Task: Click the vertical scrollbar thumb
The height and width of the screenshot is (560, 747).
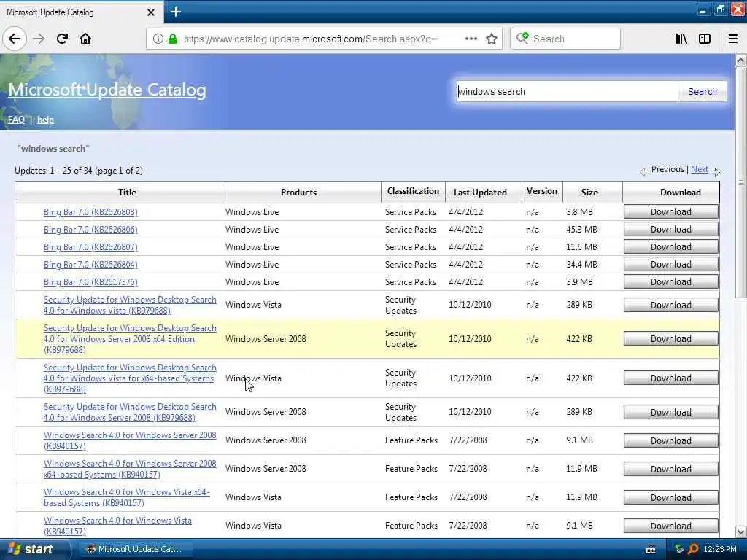Action: [x=740, y=182]
